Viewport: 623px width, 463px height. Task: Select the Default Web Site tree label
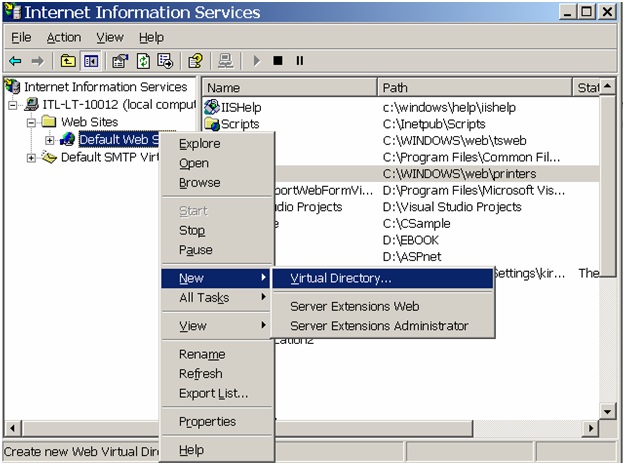tap(119, 139)
